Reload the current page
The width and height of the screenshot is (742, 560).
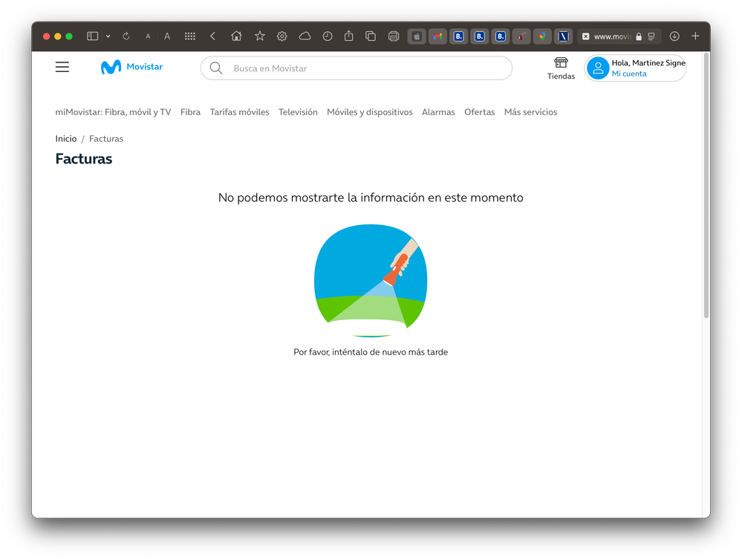point(126,36)
